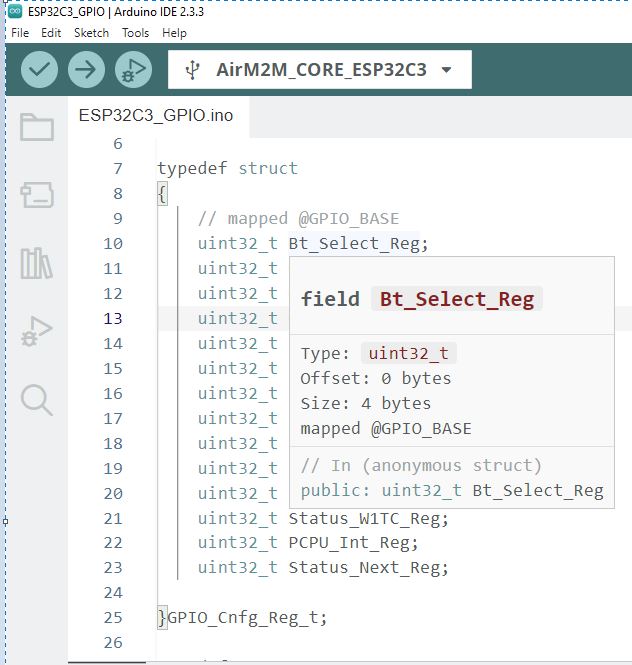632x665 pixels.
Task: Click GPIO_Cnfg_Reg_t on line 25
Action: point(243,618)
